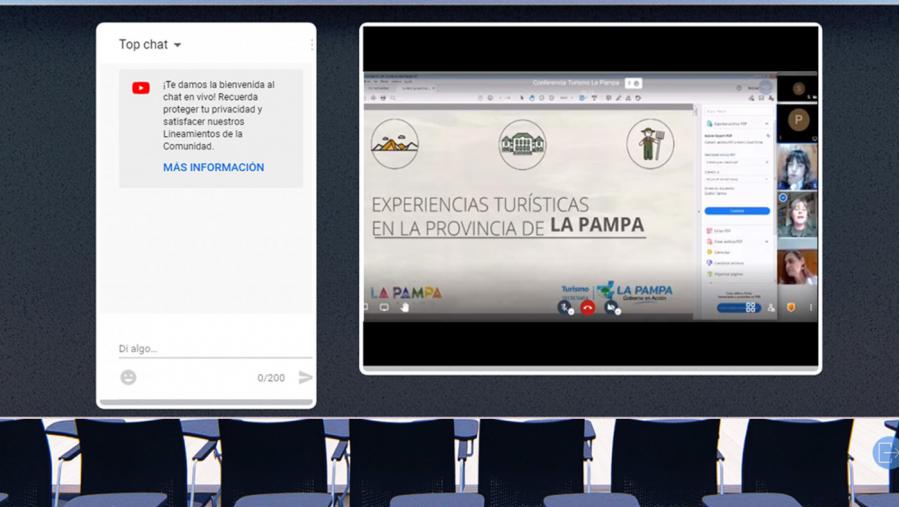Open the MÁS INFORMACIÓN link
Viewport: 900px width, 507px height.
click(214, 167)
